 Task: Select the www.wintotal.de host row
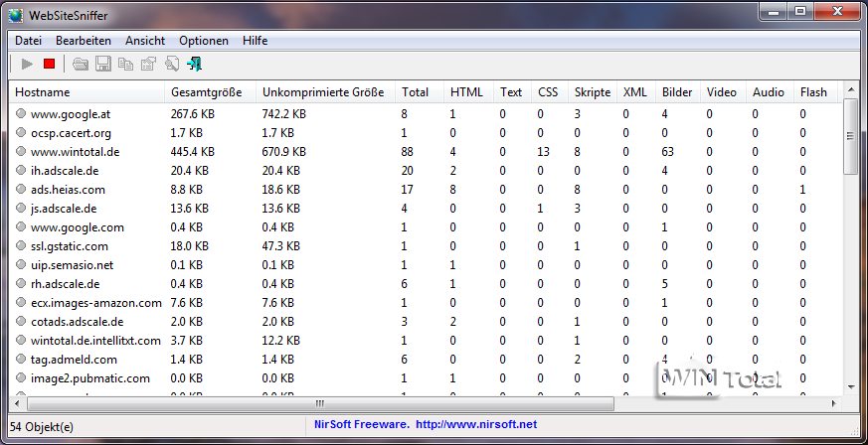point(427,151)
